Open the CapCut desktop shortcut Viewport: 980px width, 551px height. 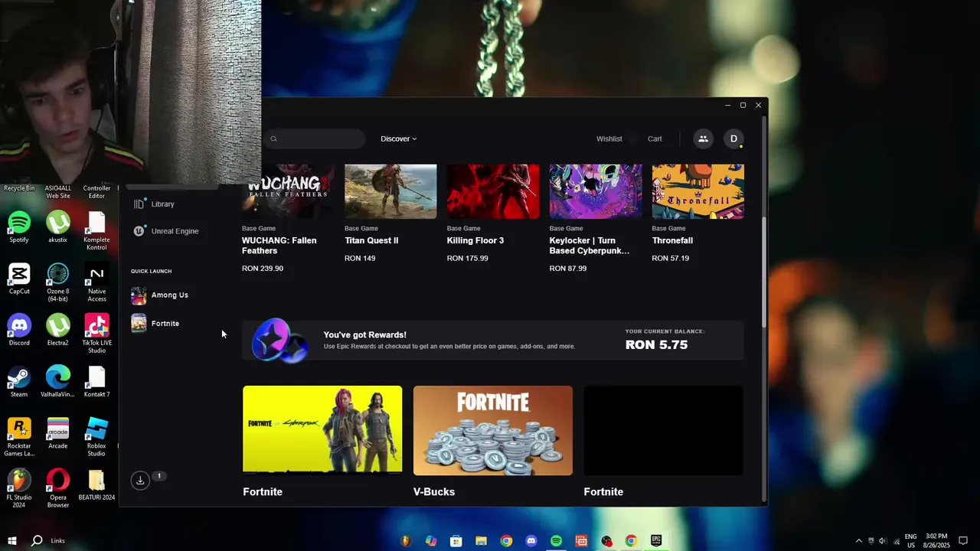click(x=19, y=279)
